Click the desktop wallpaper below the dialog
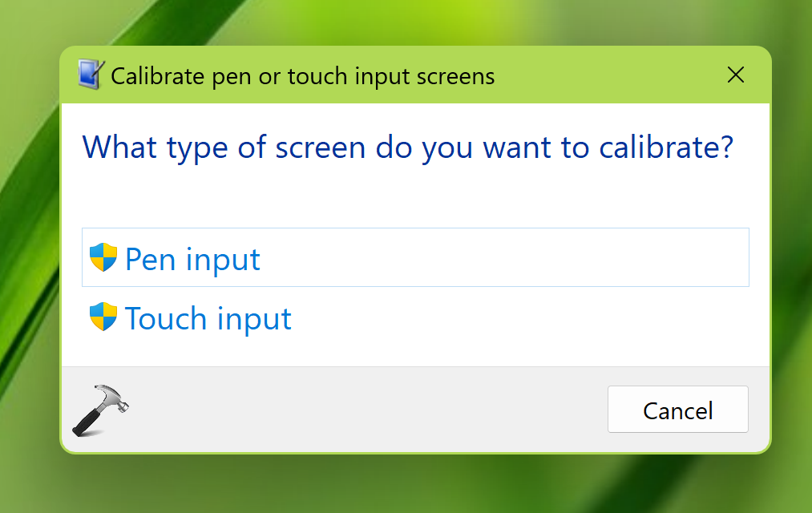 coord(401,485)
